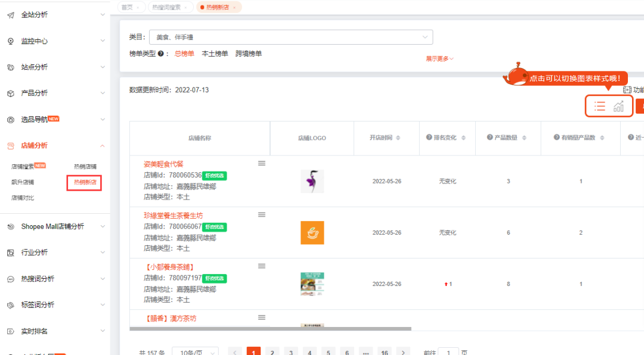Sort by 开店时间 column arrows
The image size is (644, 355).
[398, 138]
